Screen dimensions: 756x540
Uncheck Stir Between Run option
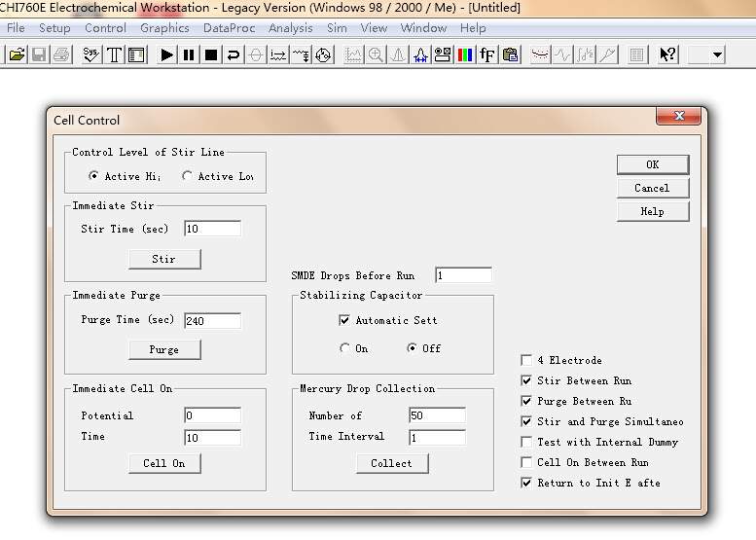[x=527, y=381]
